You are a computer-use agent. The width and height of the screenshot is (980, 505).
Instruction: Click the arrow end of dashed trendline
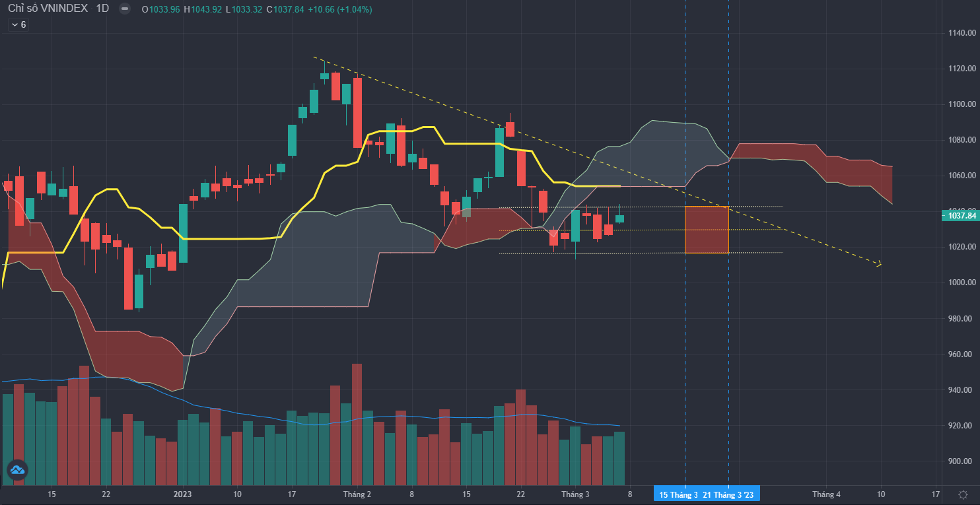pyautogui.click(x=878, y=264)
